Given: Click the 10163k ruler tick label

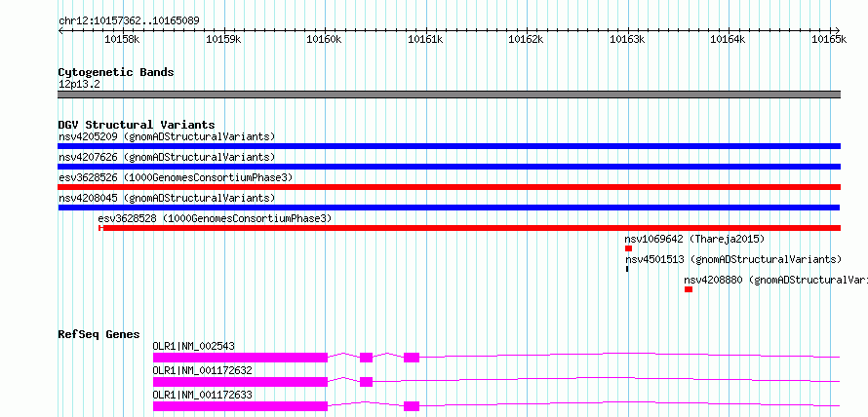Looking at the screenshot, I should [627, 39].
